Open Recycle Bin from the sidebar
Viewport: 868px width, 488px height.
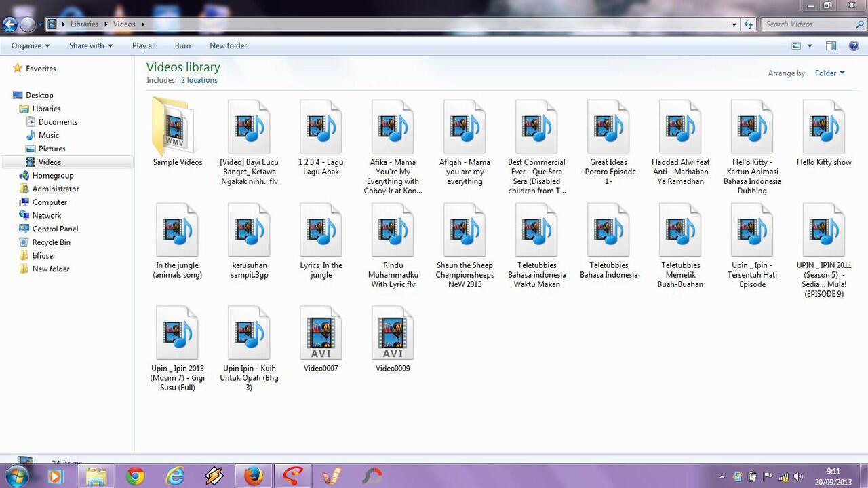[51, 242]
